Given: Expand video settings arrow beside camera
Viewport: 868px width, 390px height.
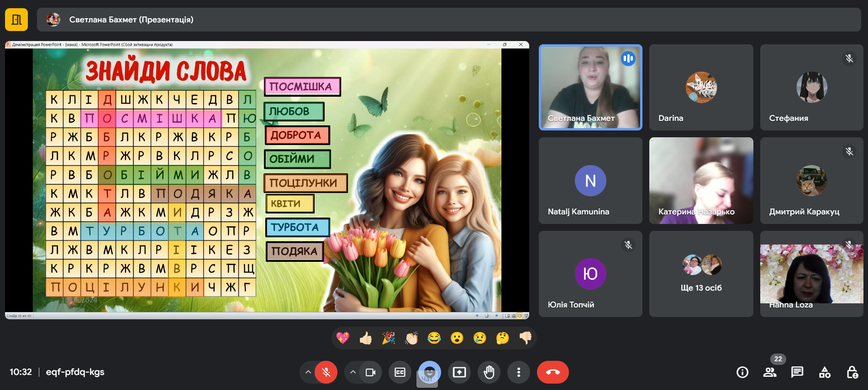Looking at the screenshot, I should 352,372.
